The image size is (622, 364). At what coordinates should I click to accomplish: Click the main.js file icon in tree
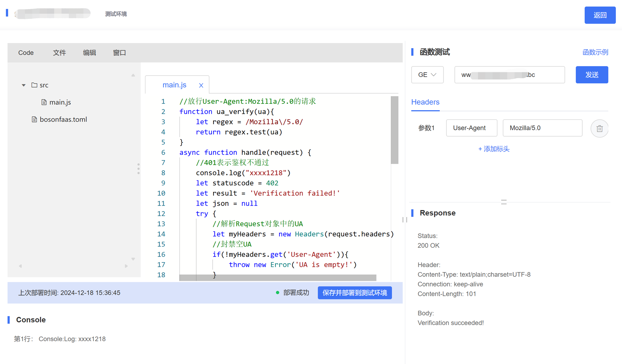[x=44, y=102]
